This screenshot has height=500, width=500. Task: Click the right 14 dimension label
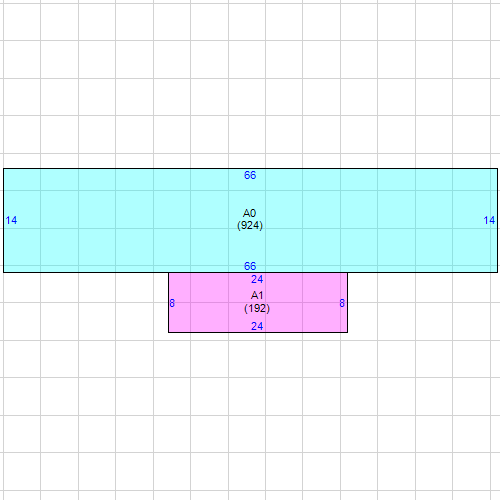[x=489, y=220]
